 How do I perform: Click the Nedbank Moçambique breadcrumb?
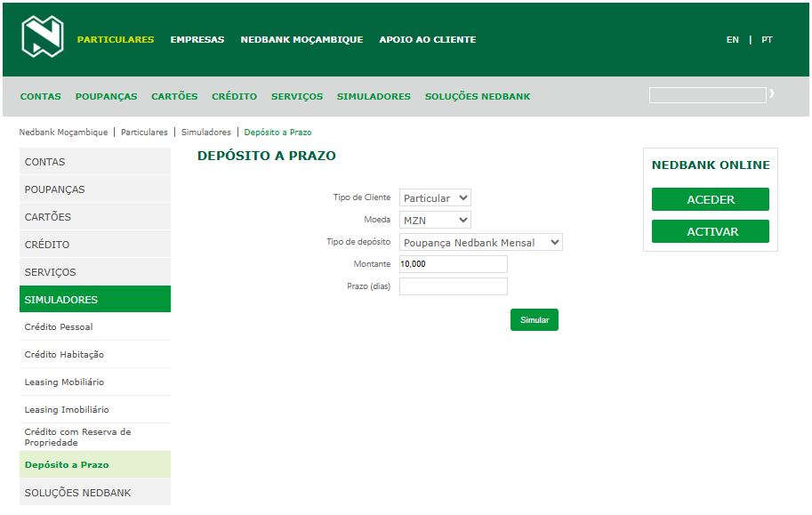tap(64, 133)
